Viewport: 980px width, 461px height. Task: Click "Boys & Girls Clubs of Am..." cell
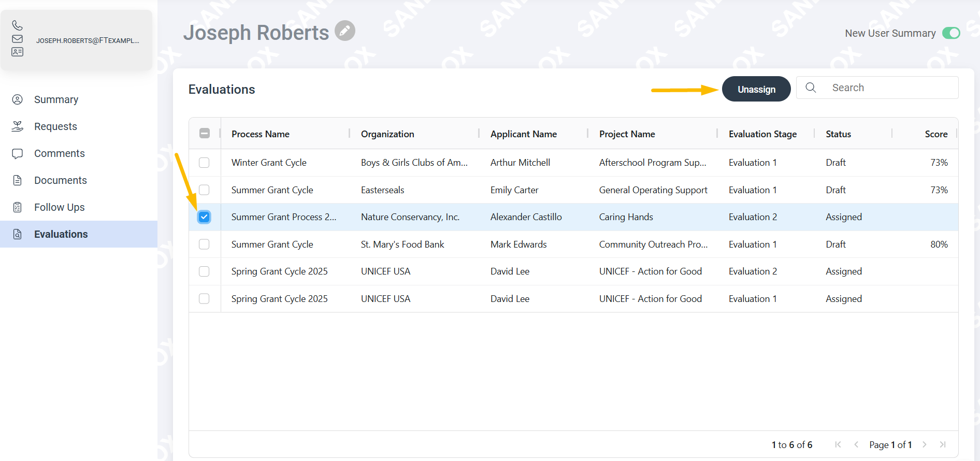point(414,163)
